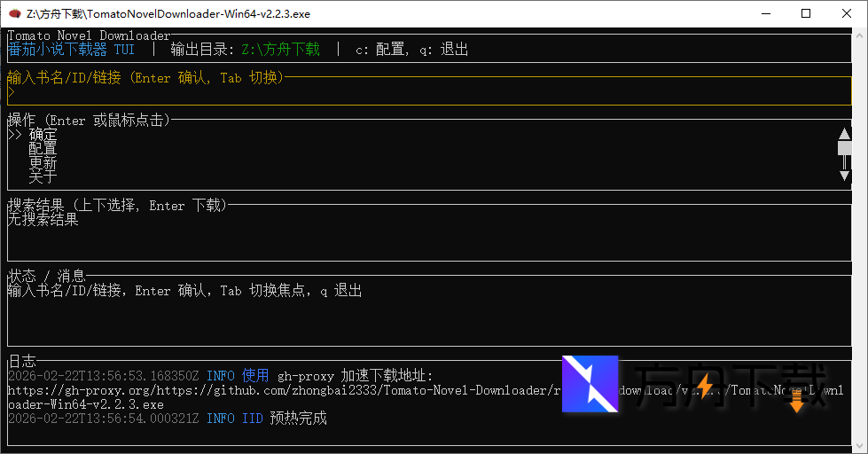Minimize the downloader window
This screenshot has width=868, height=454.
pyautogui.click(x=764, y=14)
